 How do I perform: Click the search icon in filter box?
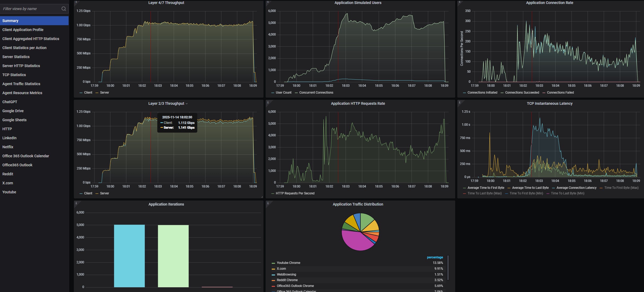click(x=64, y=9)
